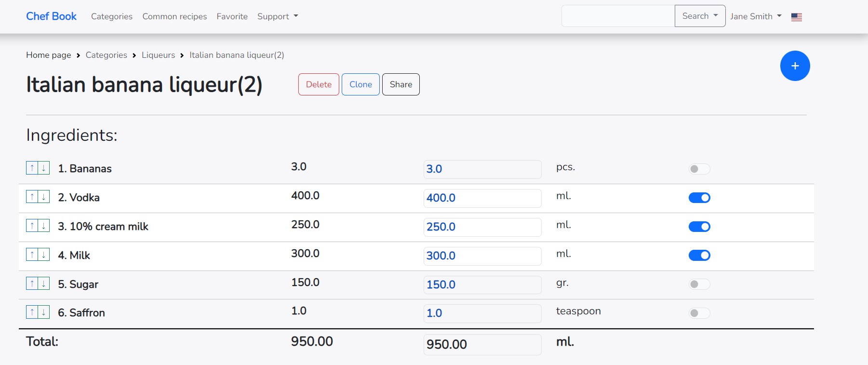Turn on the Sugar toggle switch
This screenshot has height=365, width=868.
pyautogui.click(x=699, y=284)
